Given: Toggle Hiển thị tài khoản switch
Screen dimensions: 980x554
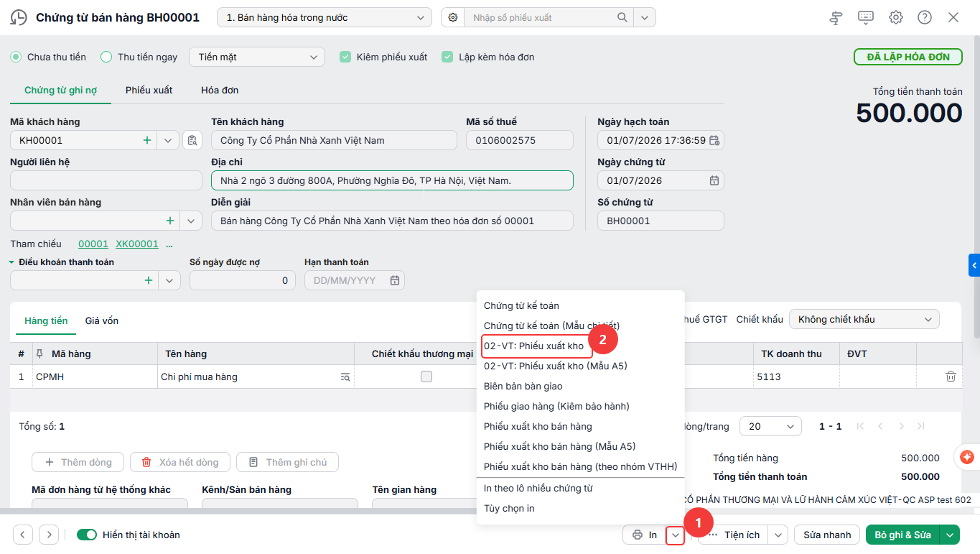Looking at the screenshot, I should click(87, 535).
